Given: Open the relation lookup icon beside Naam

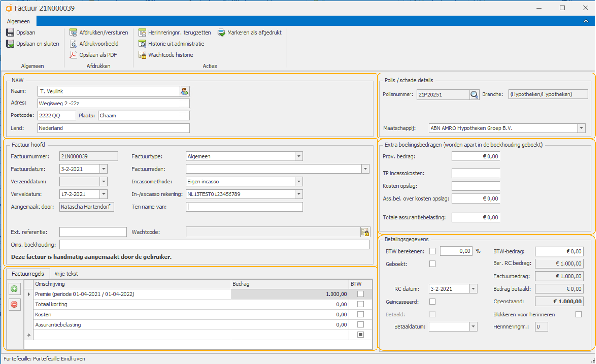Looking at the screenshot, I should (185, 91).
